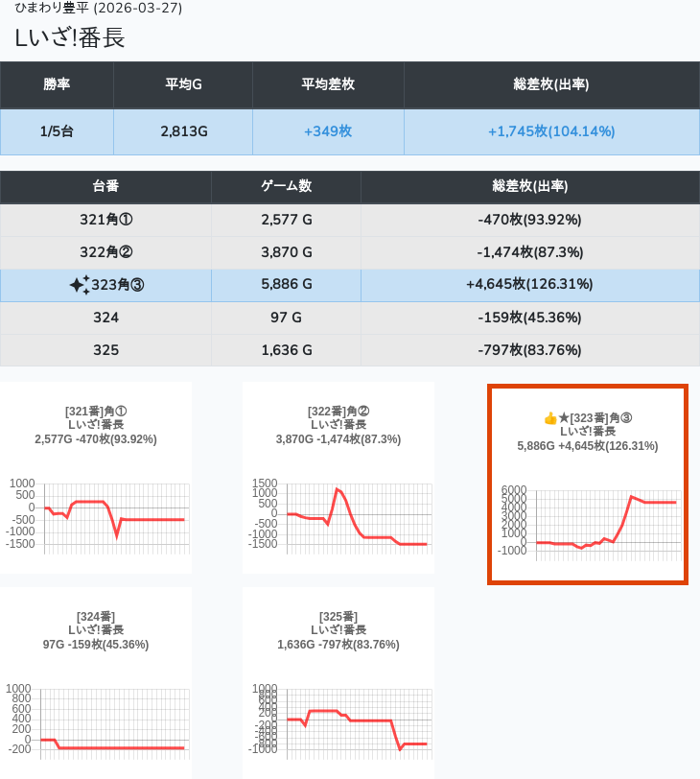The image size is (700, 779).
Task: Click the +349枚 average difference value
Action: pos(328,131)
